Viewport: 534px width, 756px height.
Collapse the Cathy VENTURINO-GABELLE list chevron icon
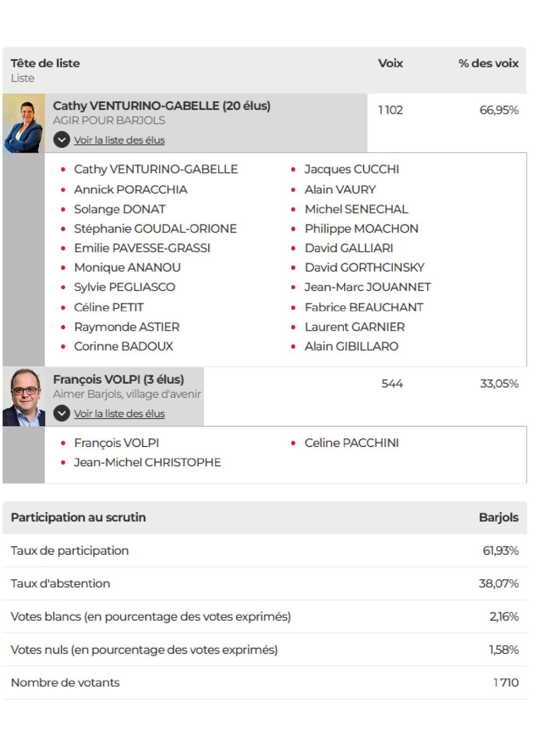pos(61,140)
